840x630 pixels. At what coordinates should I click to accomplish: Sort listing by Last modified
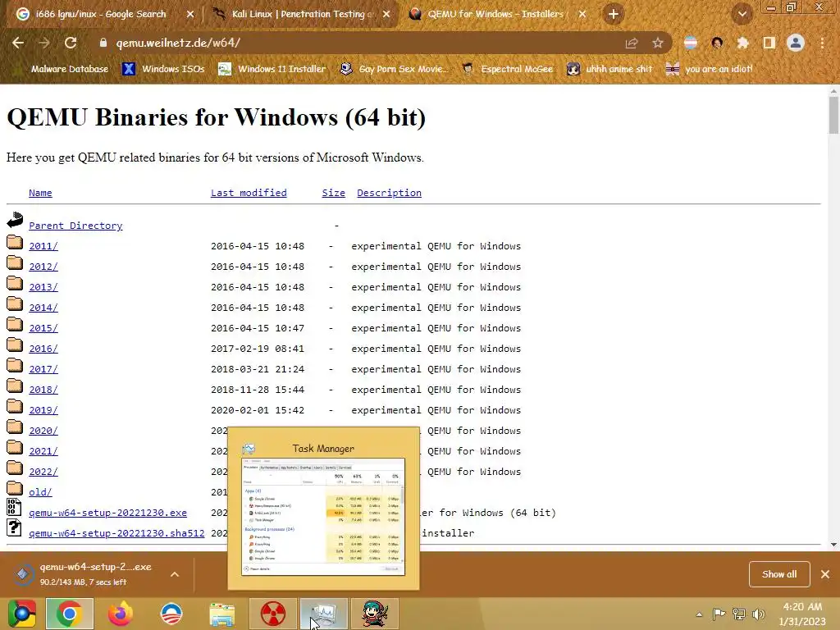[249, 193]
